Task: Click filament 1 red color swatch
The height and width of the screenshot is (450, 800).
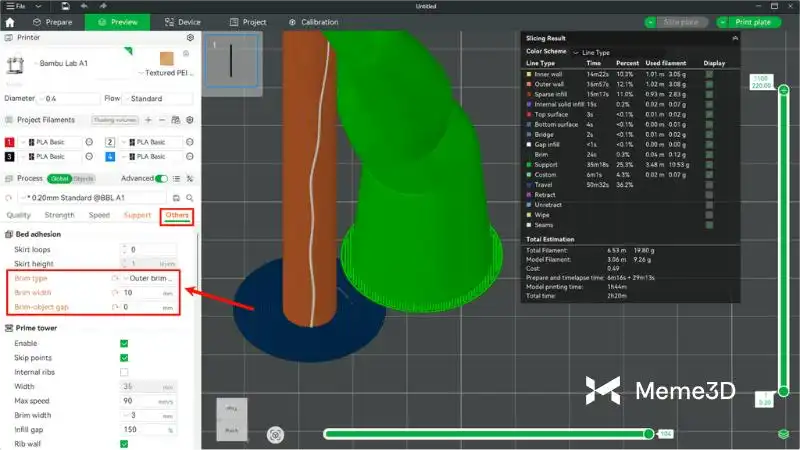Action: pyautogui.click(x=10, y=142)
